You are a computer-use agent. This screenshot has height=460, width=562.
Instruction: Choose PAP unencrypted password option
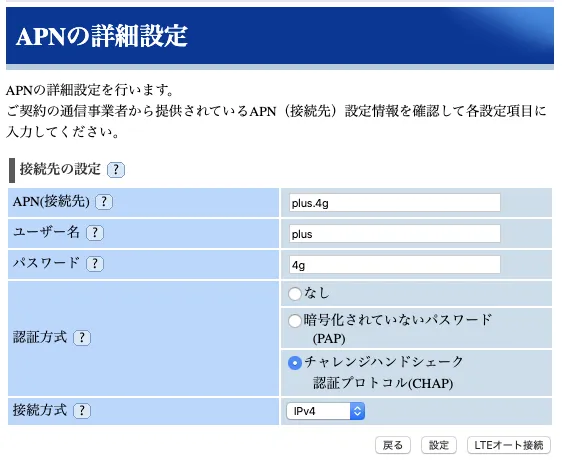(x=295, y=321)
